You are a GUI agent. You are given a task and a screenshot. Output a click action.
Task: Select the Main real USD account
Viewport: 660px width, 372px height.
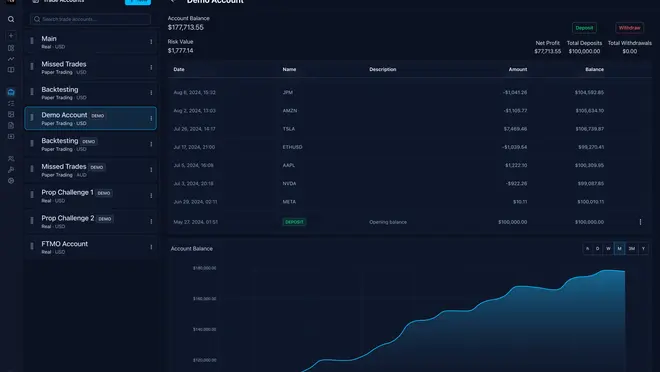[x=90, y=42]
